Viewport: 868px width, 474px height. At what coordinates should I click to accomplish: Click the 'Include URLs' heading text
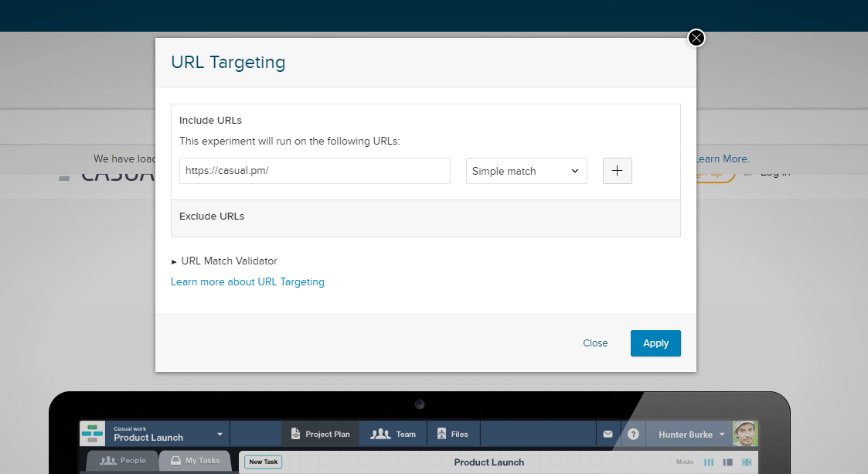click(x=210, y=120)
